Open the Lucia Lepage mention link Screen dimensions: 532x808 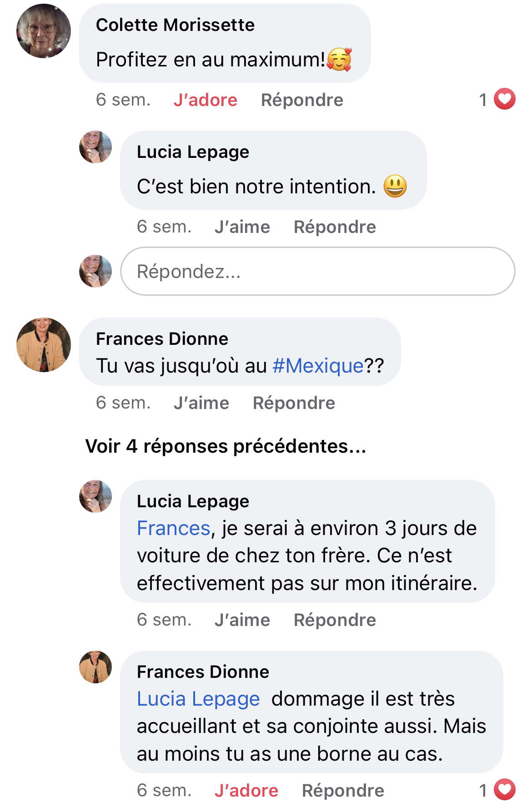coord(198,699)
